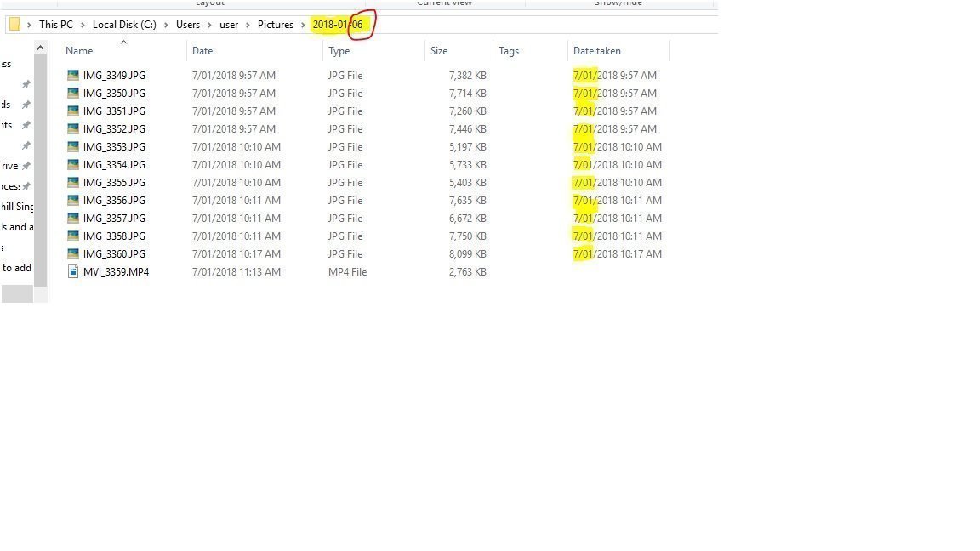
Task: Click the navigation pane vertical scrollbar
Action: (40, 169)
